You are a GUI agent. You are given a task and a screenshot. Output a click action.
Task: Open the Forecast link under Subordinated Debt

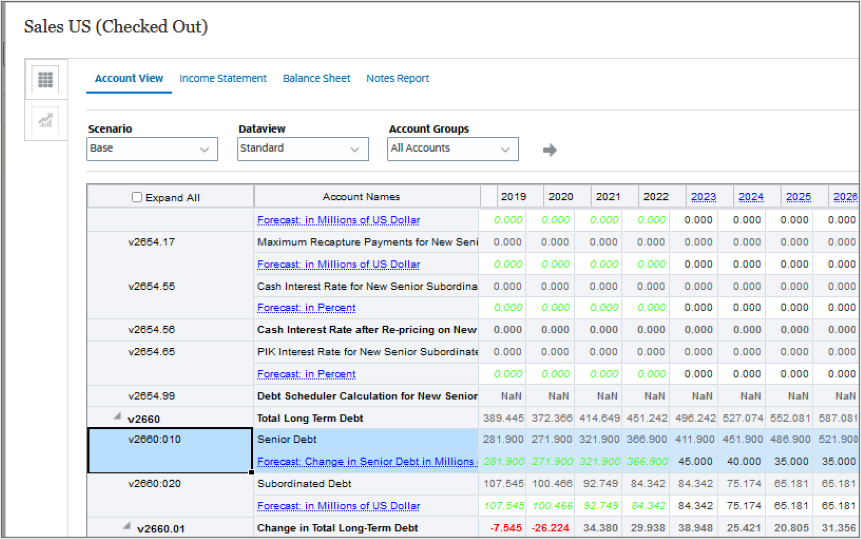point(338,506)
